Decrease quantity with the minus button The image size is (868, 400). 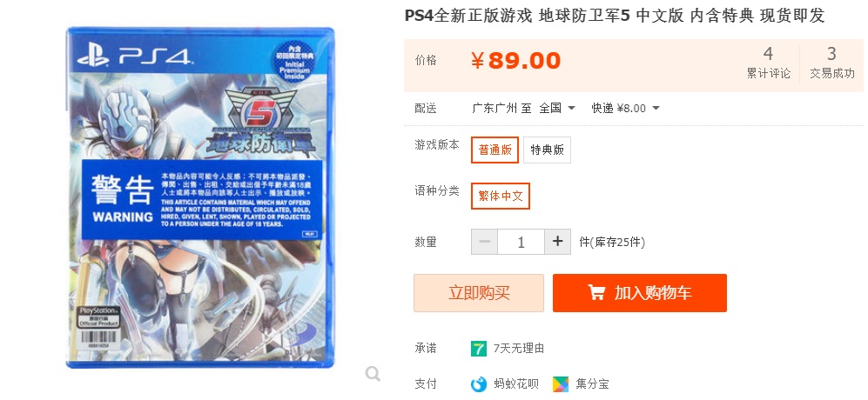tap(484, 242)
